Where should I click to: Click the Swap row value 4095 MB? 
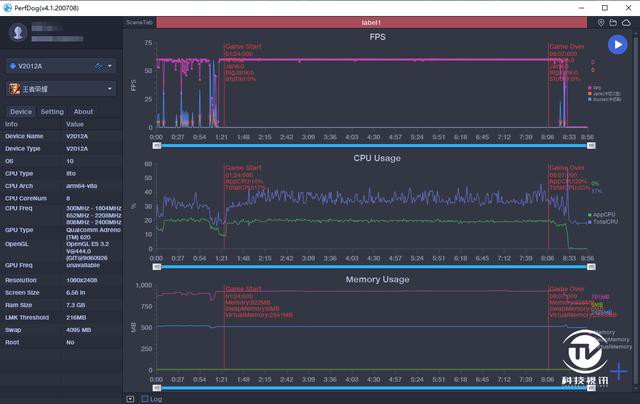[78, 330]
